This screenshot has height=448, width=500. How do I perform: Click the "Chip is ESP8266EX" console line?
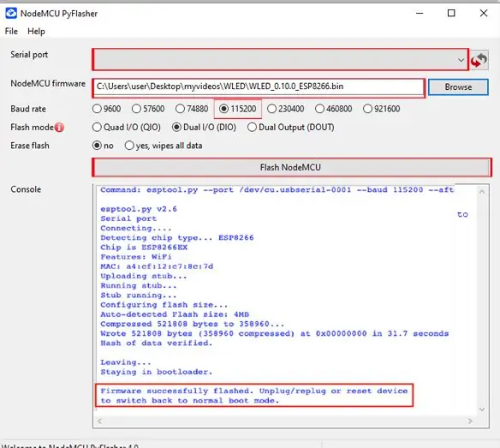pyautogui.click(x=144, y=248)
